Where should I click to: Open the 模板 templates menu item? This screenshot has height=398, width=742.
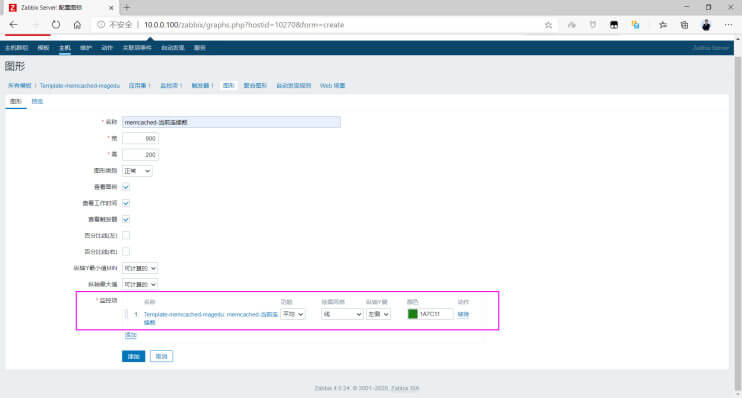(44, 48)
